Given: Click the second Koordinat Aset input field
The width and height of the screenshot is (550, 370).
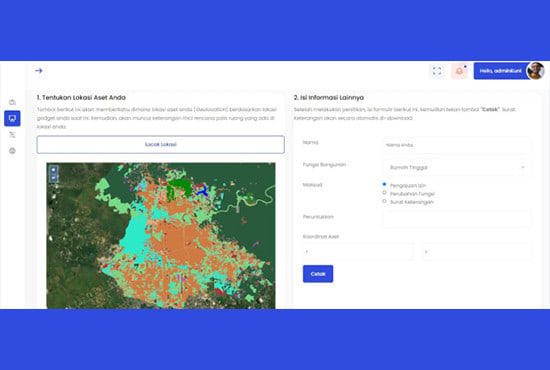Looking at the screenshot, I should click(477, 251).
